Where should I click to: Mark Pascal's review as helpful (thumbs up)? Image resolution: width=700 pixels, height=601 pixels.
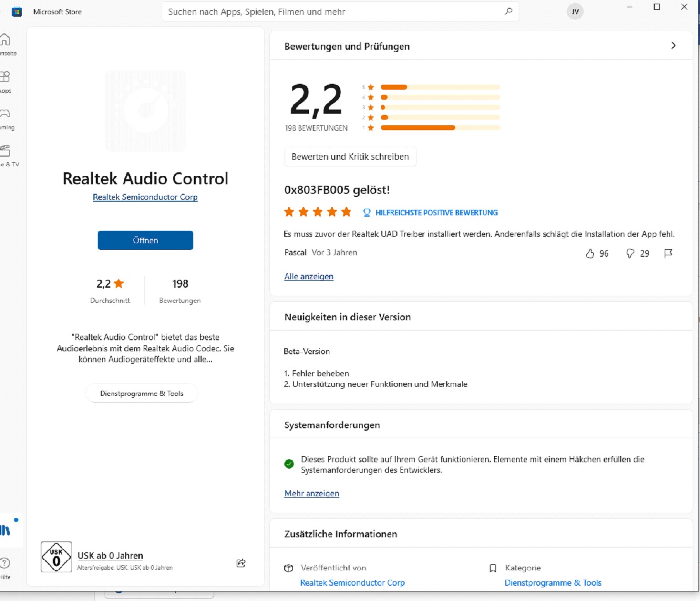point(590,253)
